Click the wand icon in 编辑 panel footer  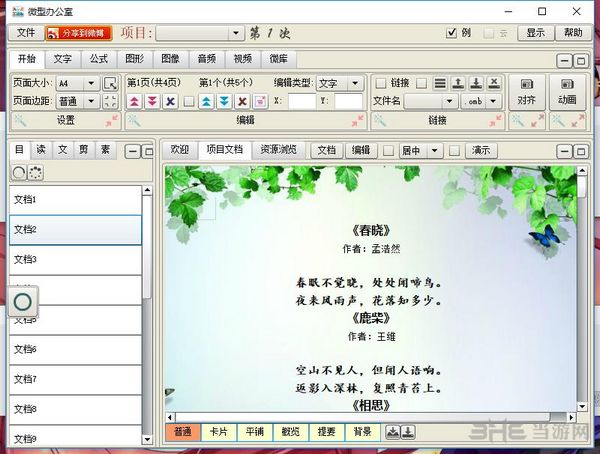(x=134, y=121)
